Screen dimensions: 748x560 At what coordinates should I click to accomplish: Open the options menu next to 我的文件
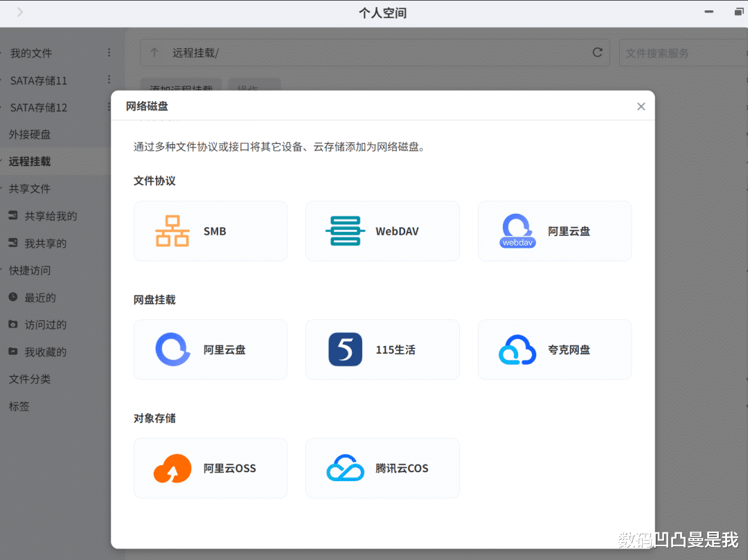click(109, 53)
